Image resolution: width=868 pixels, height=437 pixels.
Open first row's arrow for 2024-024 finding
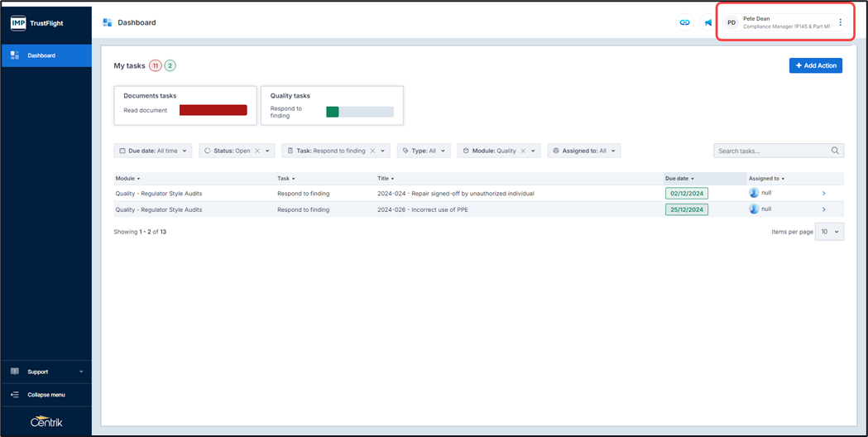click(823, 194)
